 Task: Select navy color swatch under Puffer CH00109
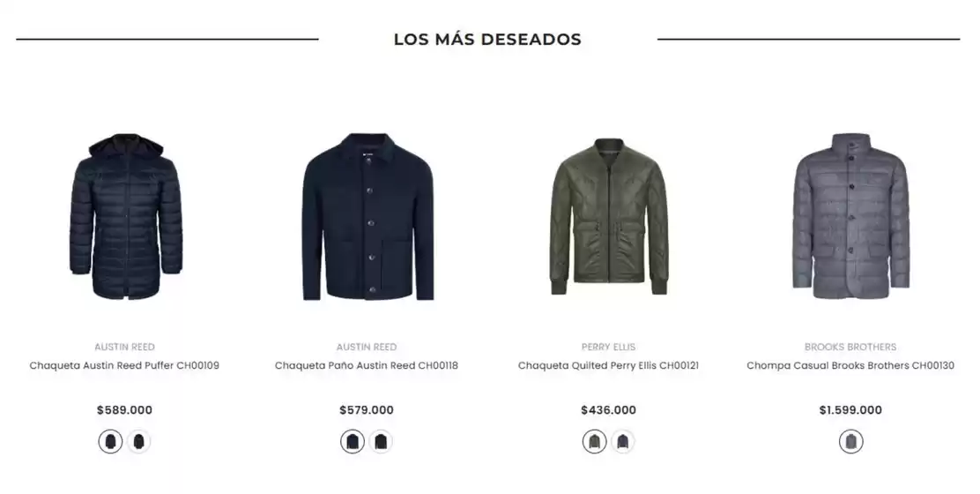[x=111, y=441]
